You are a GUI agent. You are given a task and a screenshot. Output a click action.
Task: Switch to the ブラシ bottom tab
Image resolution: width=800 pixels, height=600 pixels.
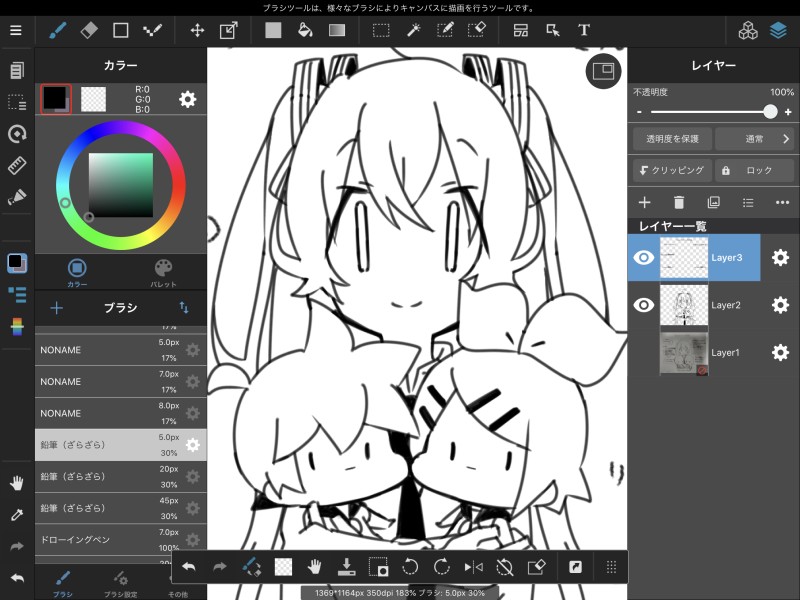[63, 584]
